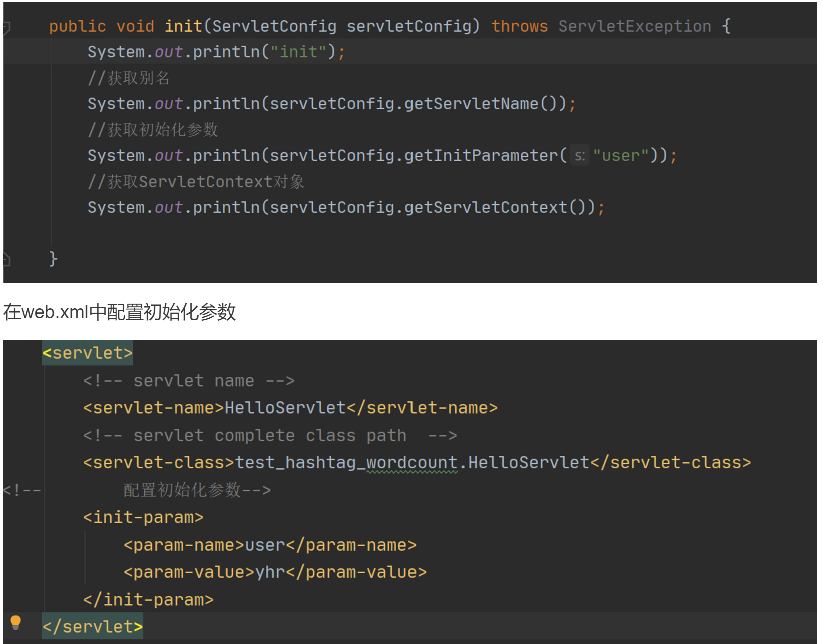Click ServletException in the throws clause

click(634, 26)
